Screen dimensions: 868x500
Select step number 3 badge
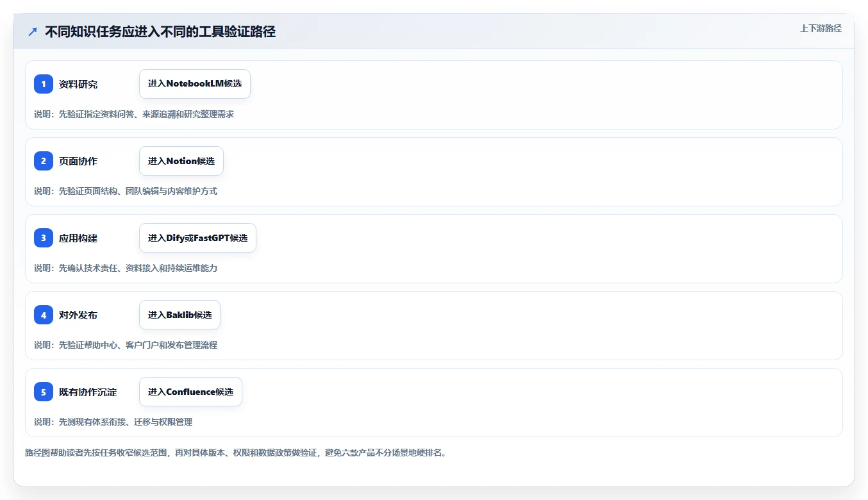tap(44, 238)
